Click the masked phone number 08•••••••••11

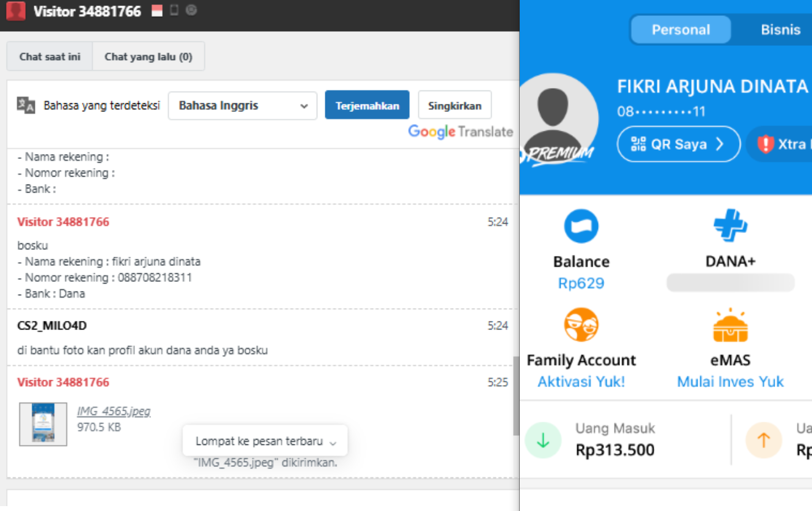click(662, 112)
